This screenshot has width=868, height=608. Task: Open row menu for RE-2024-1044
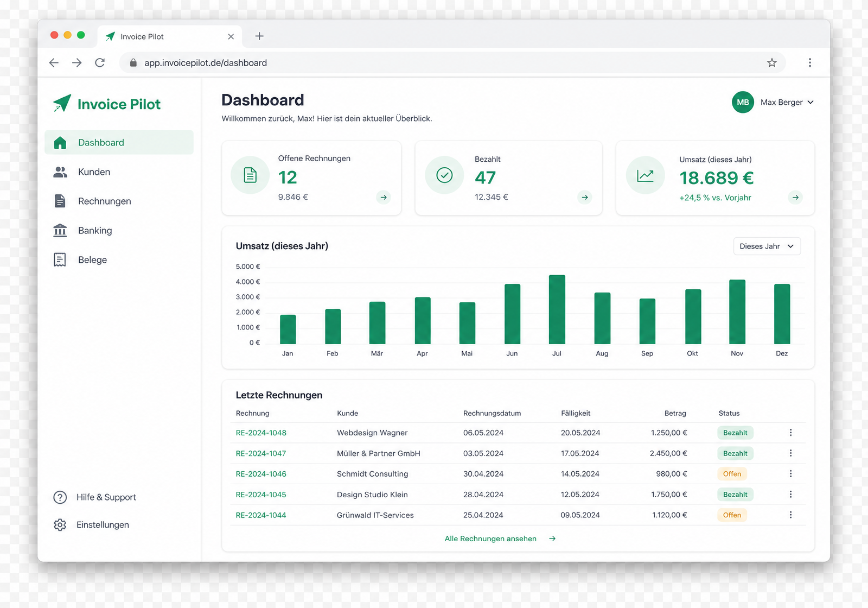790,515
